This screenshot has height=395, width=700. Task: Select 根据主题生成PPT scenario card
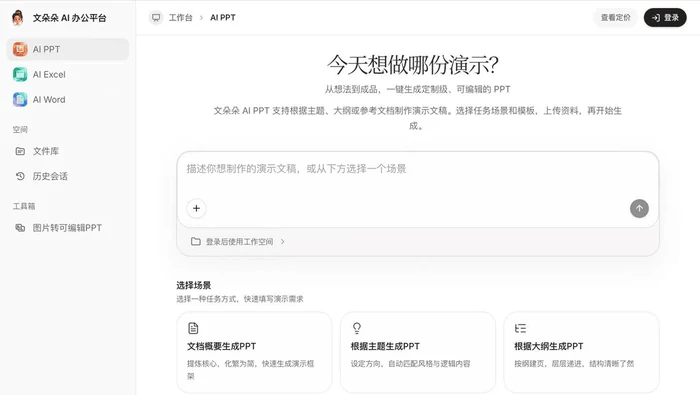click(418, 352)
